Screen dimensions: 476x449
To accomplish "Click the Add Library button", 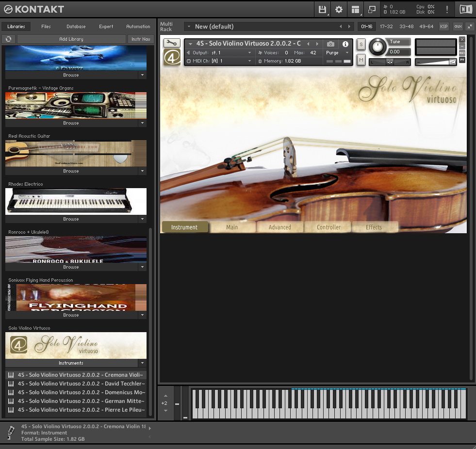I will tap(71, 39).
